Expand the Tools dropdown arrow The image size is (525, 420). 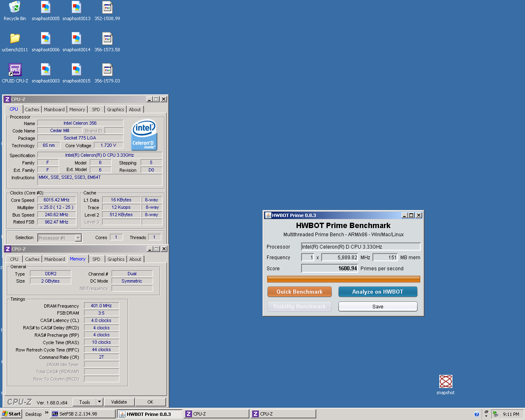tap(99, 402)
